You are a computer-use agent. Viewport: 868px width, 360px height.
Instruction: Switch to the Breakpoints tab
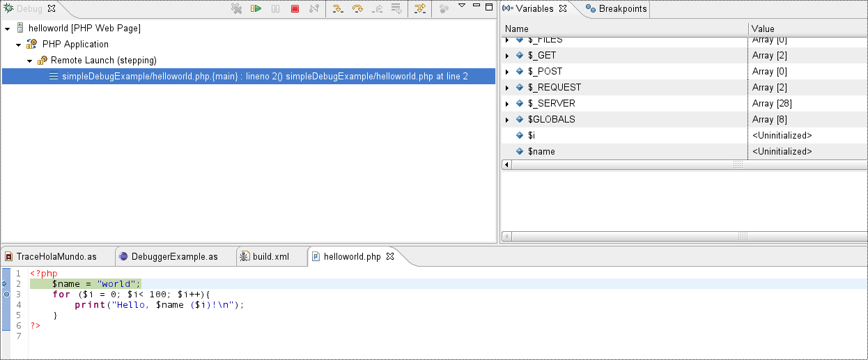617,9
